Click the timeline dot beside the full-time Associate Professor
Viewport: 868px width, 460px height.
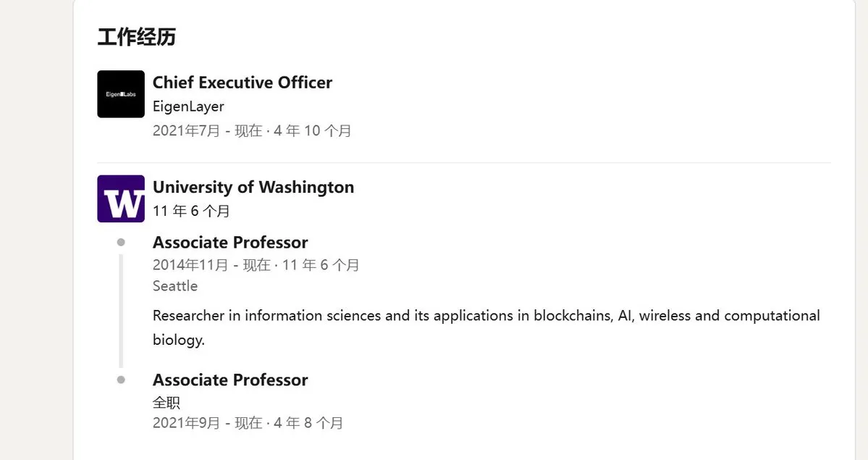point(121,380)
